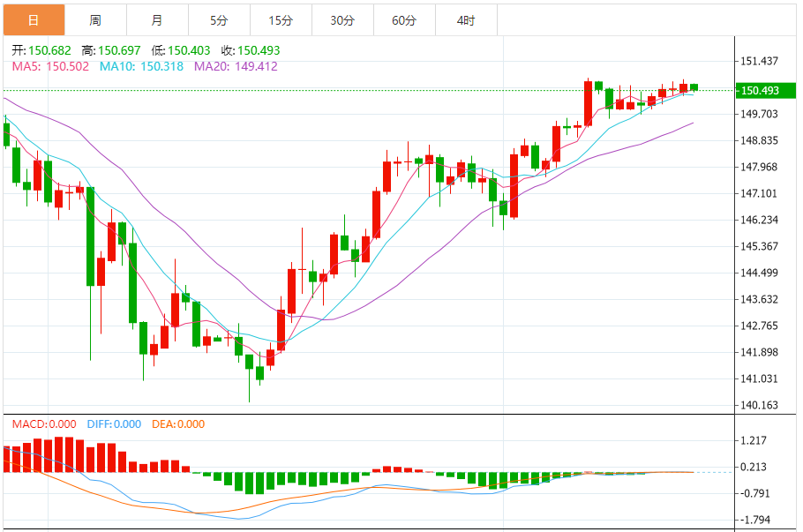This screenshot has height=532, width=803.
Task: Click the 142.765 price axis label
Action: pos(760,326)
